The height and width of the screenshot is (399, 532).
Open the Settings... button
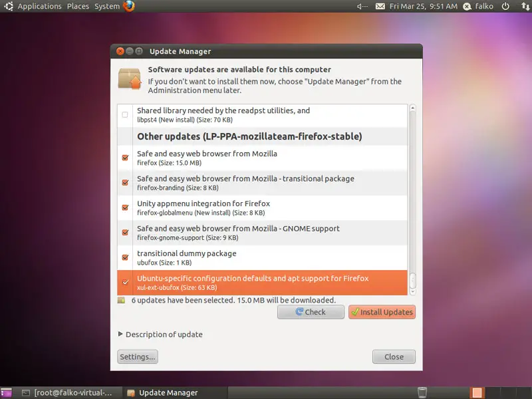point(138,357)
